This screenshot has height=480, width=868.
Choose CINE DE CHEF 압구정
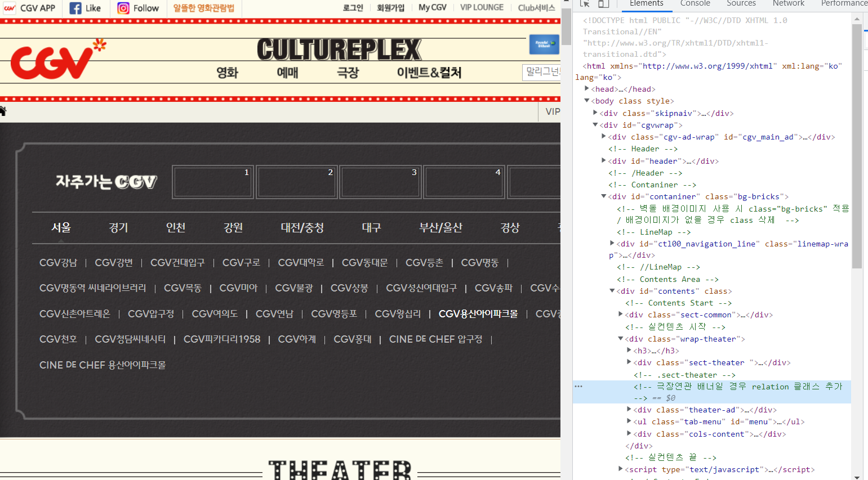pyautogui.click(x=436, y=339)
